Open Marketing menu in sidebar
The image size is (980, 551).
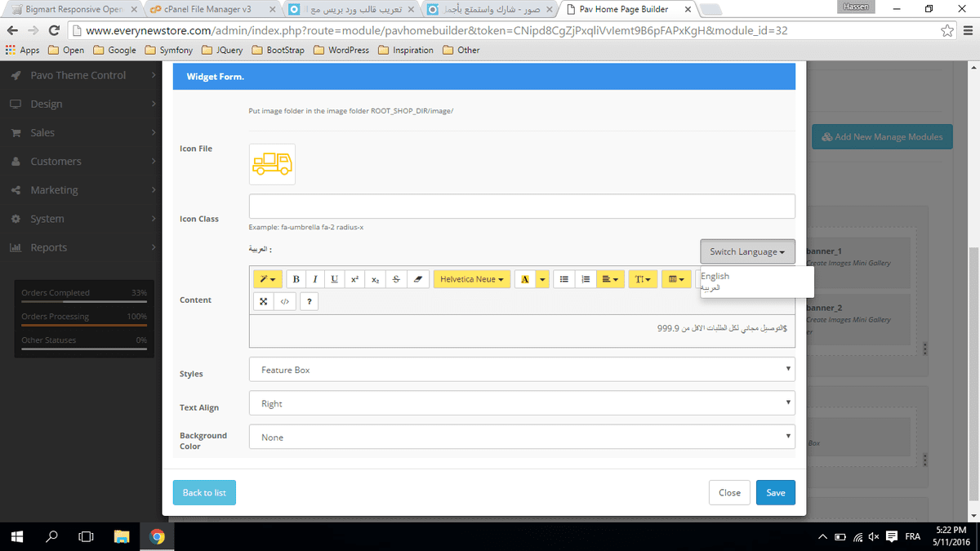coord(55,190)
